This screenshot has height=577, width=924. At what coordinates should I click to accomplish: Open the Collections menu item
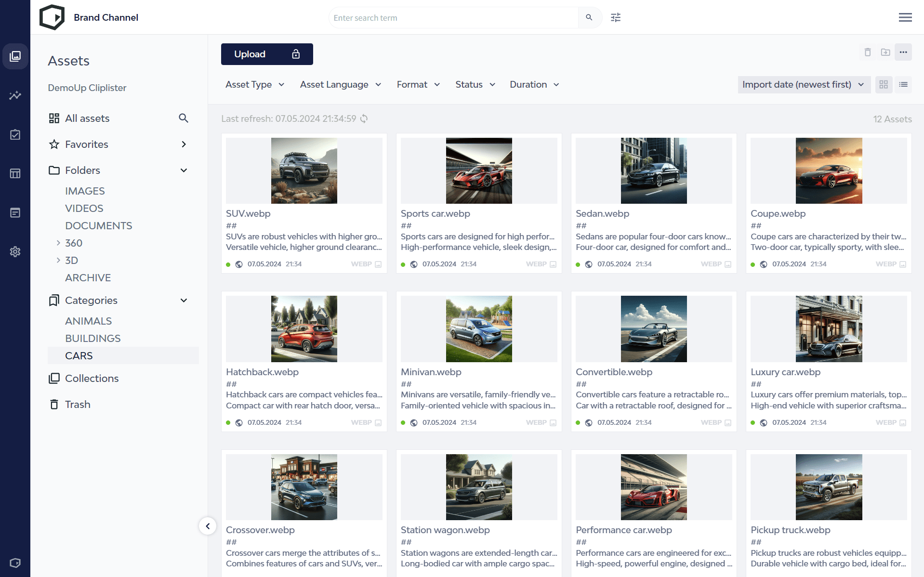pos(92,378)
